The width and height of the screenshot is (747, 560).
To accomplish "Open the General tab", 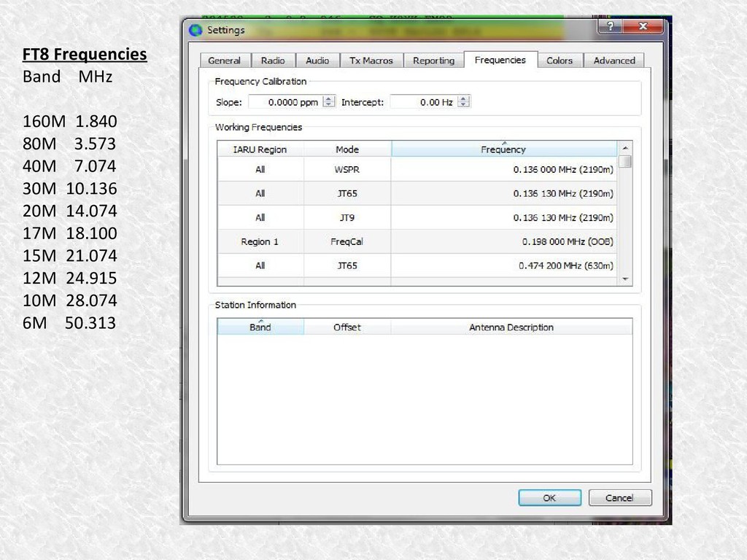I will 224,61.
